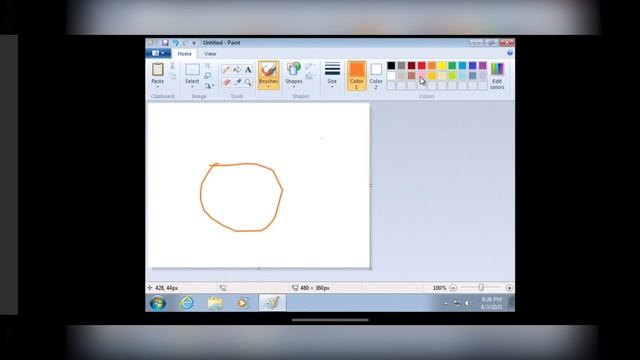Expand the Brushes dropdown arrow
The width and height of the screenshot is (640, 360).
269,87
